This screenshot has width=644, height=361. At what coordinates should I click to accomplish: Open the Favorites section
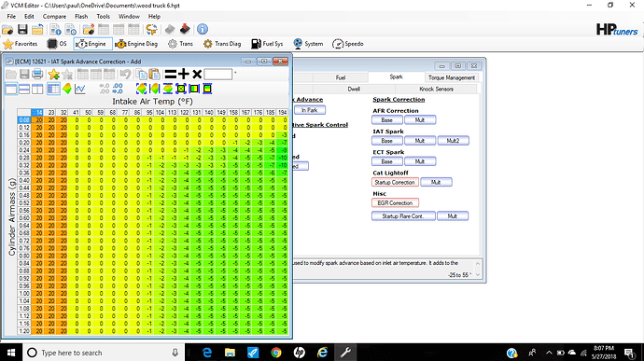pyautogui.click(x=21, y=44)
